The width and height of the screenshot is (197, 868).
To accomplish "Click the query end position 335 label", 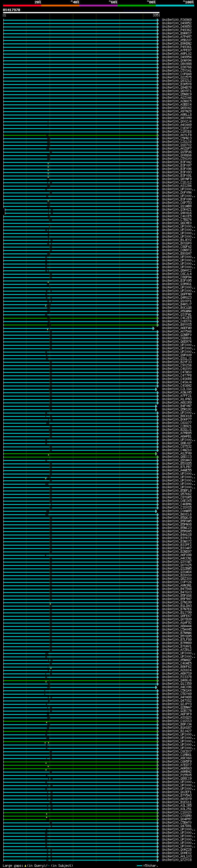I will 155,15.
